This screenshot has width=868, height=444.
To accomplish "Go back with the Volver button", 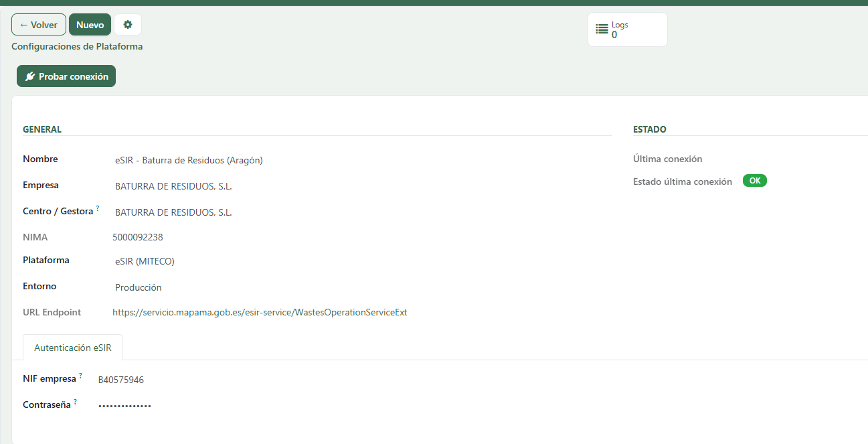I will pos(39,25).
